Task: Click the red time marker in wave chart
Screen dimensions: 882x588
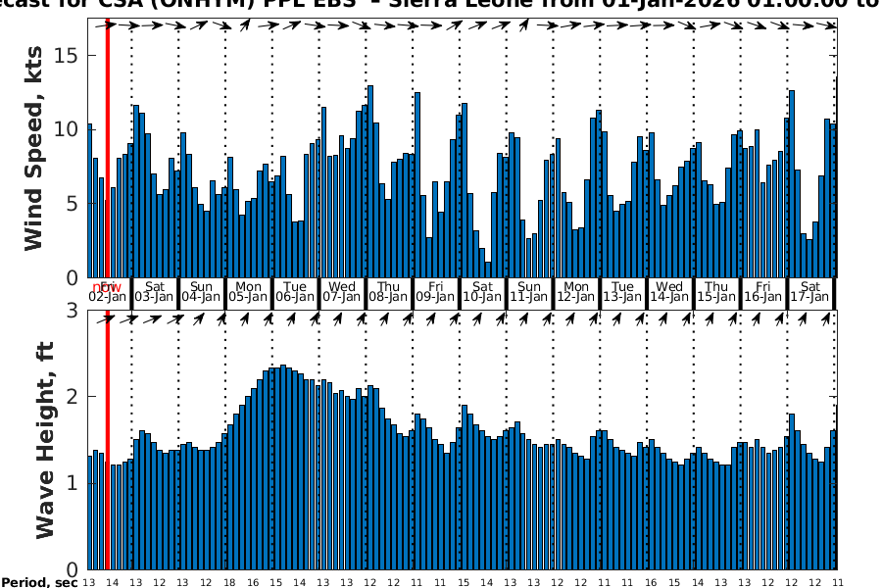Action: (107, 441)
